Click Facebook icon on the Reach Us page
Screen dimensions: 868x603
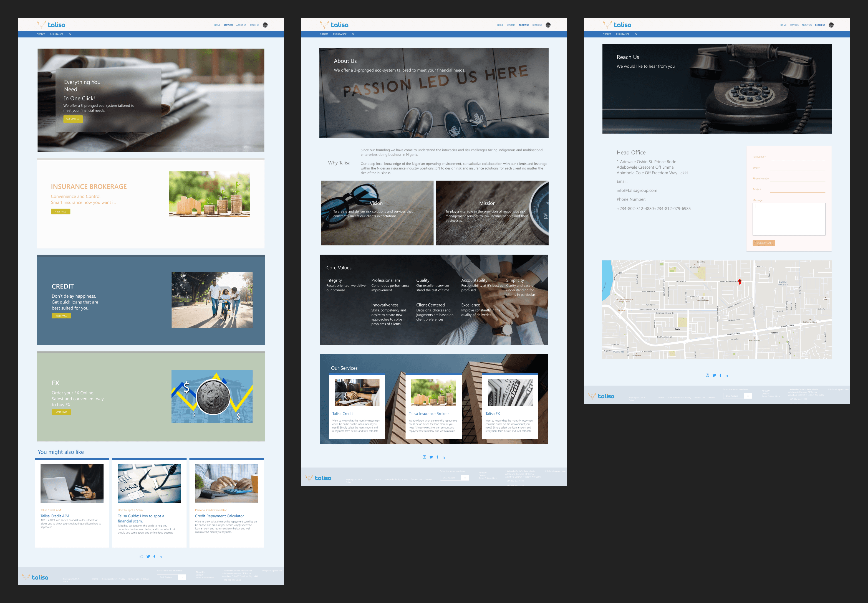click(x=720, y=375)
